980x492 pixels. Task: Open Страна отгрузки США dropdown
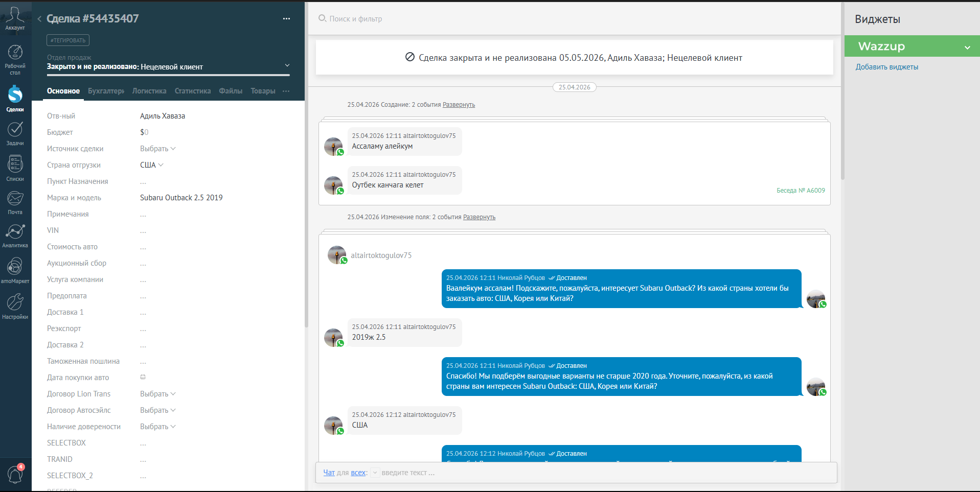(x=152, y=165)
